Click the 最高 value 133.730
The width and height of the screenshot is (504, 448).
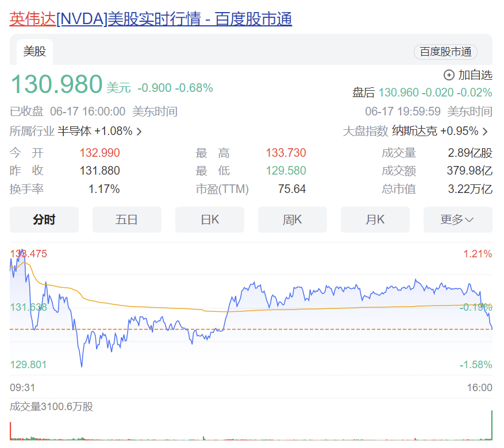[x=286, y=153]
